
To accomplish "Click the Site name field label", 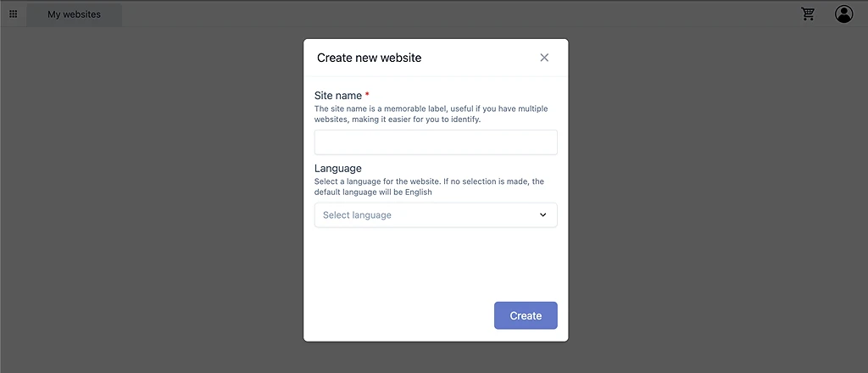I will (338, 96).
